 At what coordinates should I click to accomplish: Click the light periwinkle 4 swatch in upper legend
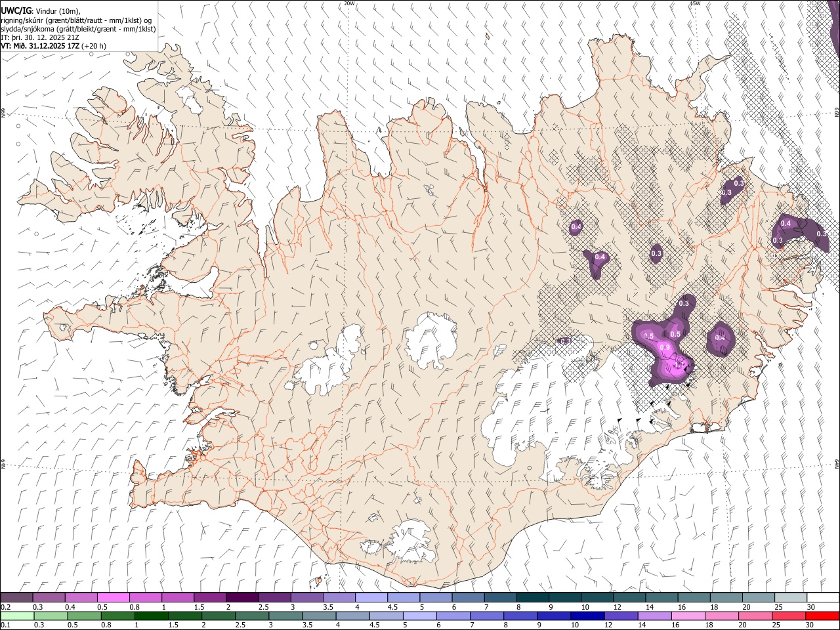point(371,598)
